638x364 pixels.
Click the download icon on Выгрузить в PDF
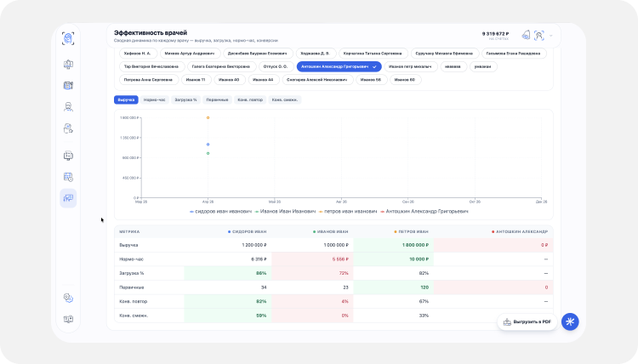[x=507, y=321]
